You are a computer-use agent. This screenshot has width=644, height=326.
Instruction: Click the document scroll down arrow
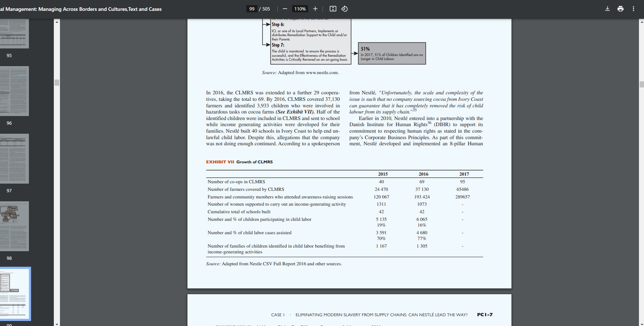[x=641, y=324]
